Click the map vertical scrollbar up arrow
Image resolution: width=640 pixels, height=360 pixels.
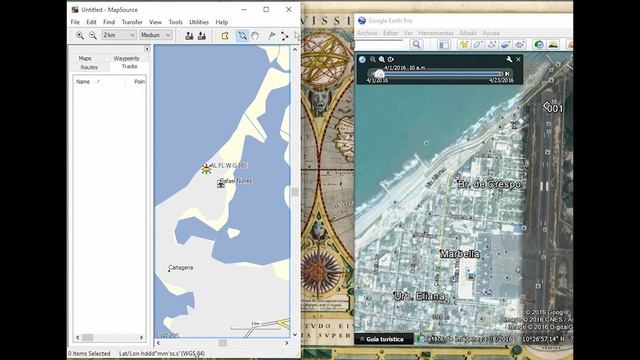tap(295, 49)
